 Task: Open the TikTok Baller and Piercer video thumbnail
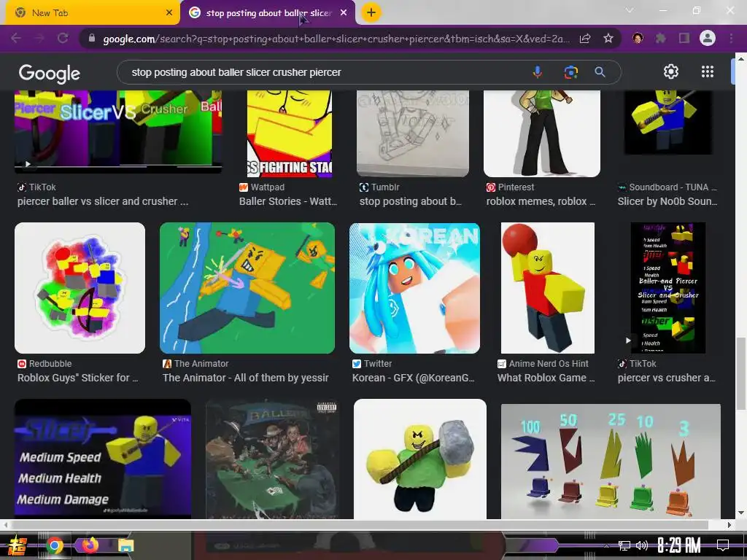668,287
